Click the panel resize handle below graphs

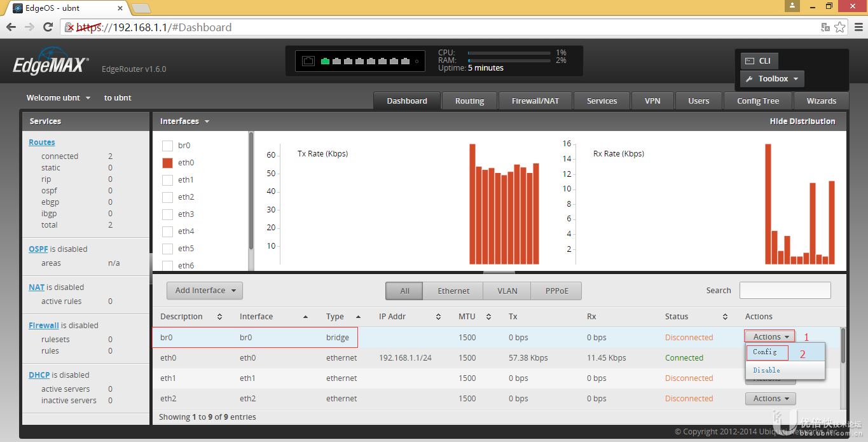499,272
